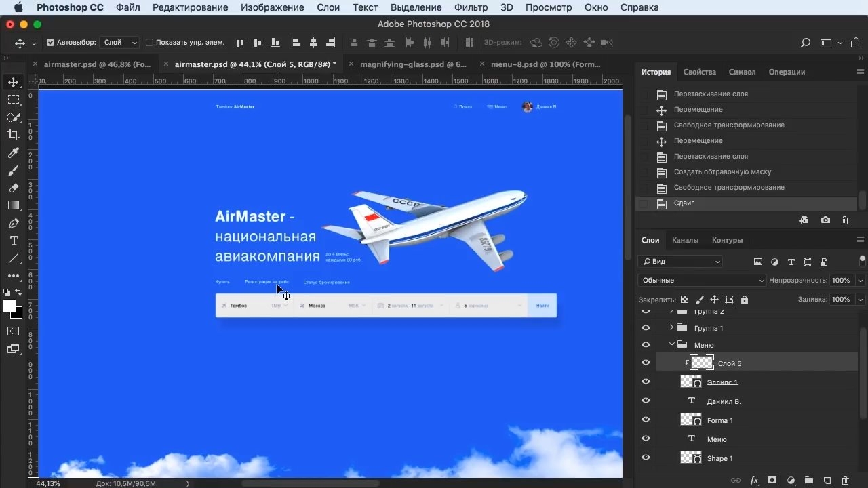
Task: Filter layers by pixel layer type
Action: (x=758, y=262)
